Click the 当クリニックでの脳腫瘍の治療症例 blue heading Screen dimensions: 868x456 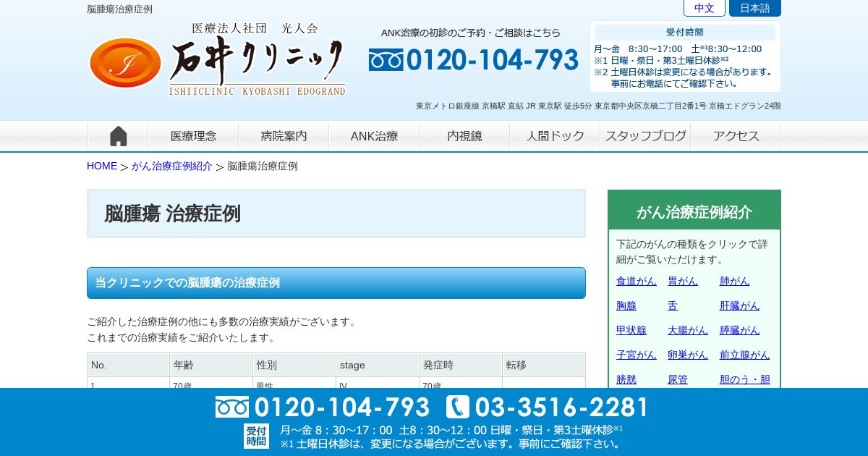tap(336, 283)
